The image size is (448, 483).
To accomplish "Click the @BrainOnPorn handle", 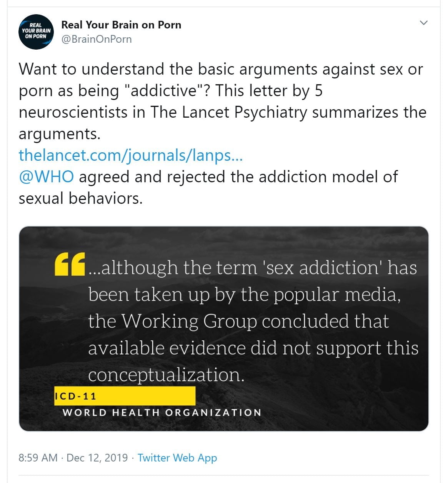I will 97,39.
